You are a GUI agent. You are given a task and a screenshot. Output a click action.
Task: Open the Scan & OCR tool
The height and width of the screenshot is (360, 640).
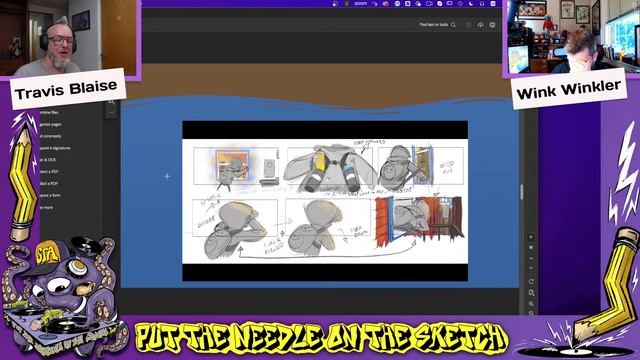point(48,160)
